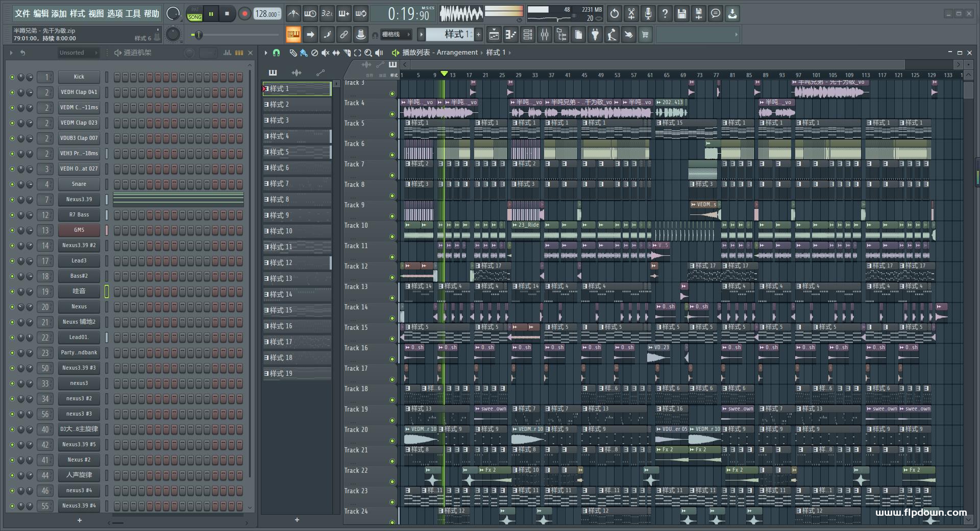
Task: Open project info speech bubble icon
Action: (x=716, y=14)
